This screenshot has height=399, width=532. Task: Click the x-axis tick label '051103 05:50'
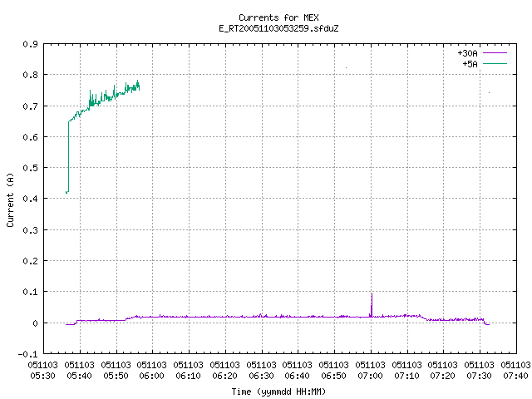[116, 370]
